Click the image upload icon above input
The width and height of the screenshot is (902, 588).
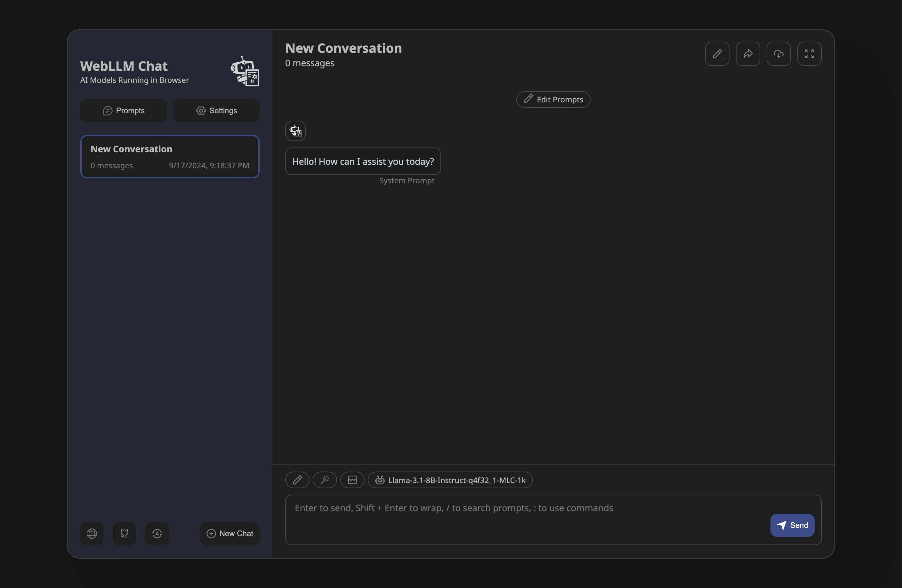[352, 480]
